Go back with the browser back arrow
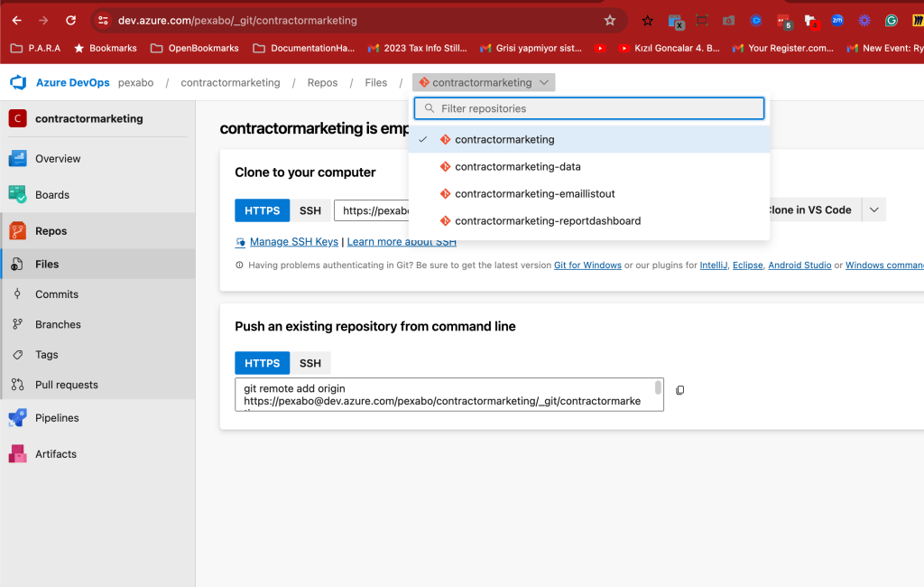Viewport: 924px width, 587px height. (16, 21)
